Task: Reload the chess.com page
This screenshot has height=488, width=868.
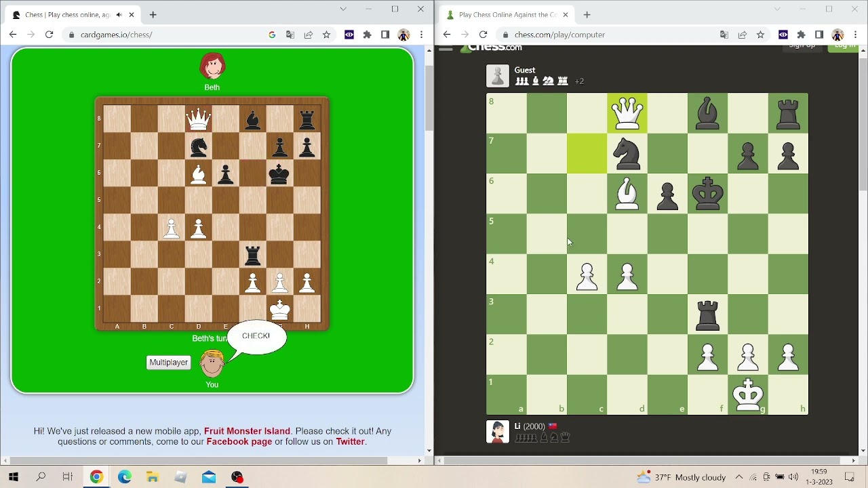Action: coord(483,35)
